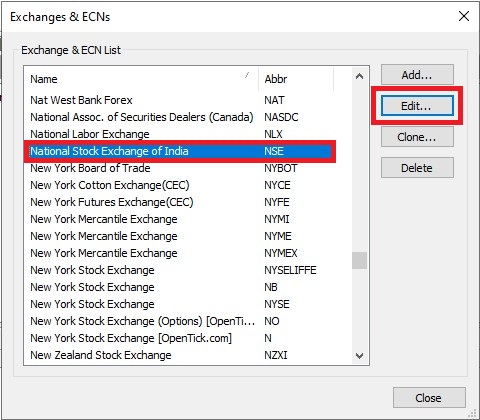Sort list by Abbr column header

coord(296,79)
